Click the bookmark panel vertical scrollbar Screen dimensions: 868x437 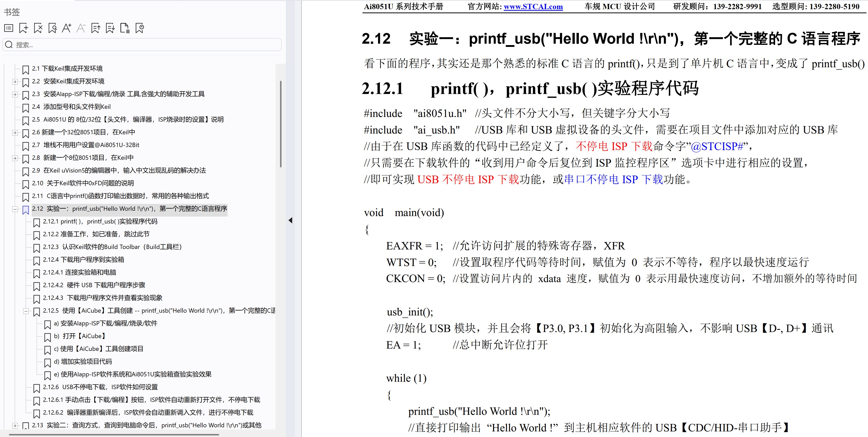click(x=281, y=124)
